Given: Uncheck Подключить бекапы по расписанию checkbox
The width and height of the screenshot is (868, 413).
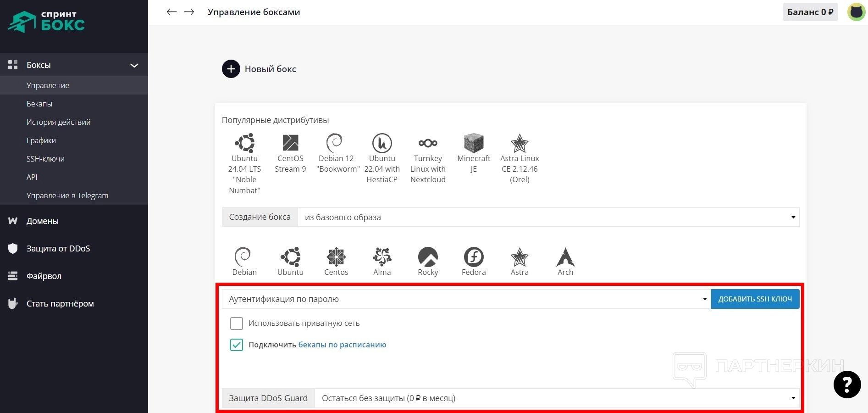Looking at the screenshot, I should 237,345.
